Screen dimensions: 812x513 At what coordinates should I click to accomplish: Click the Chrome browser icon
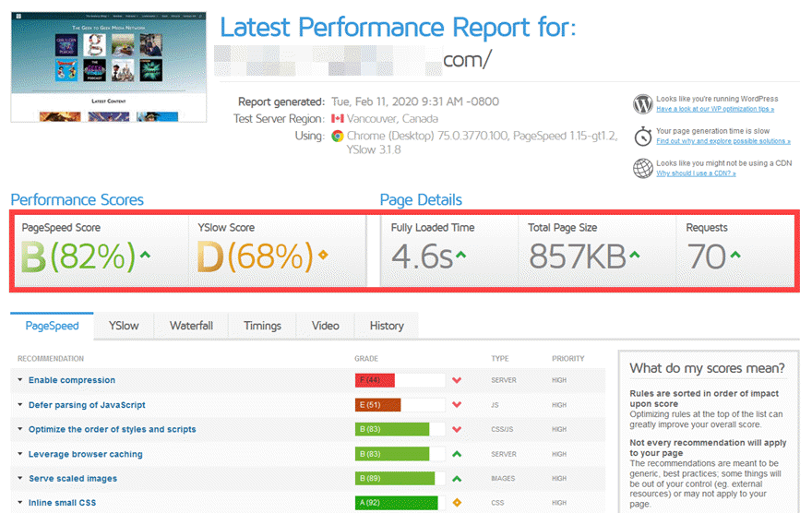(339, 136)
